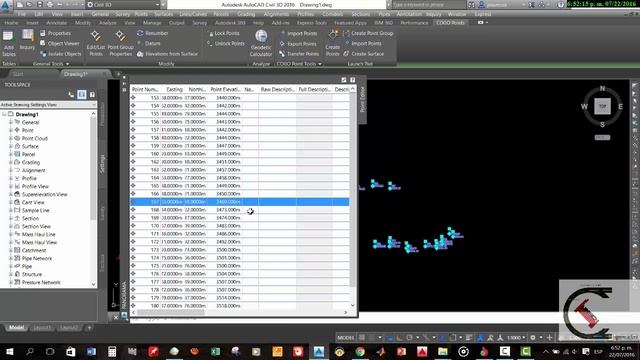Switch to the Analyze ribbon tab
640x360 pixels.
[x=108, y=23]
